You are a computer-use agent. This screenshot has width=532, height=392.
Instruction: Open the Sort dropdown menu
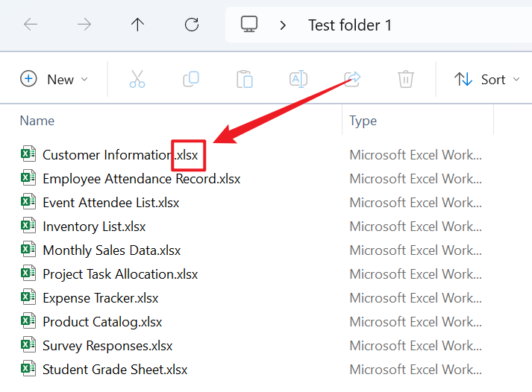pyautogui.click(x=487, y=79)
